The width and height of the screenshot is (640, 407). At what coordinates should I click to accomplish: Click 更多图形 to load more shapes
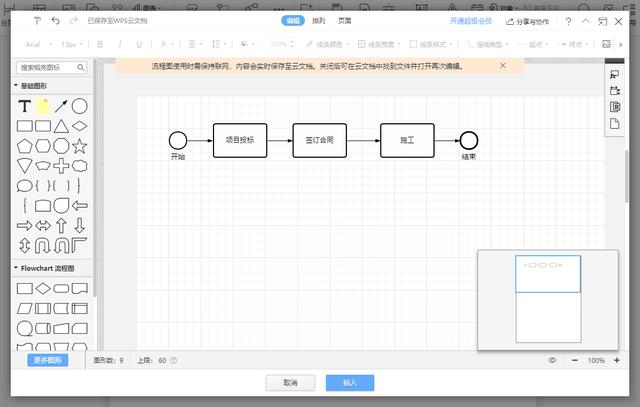[x=47, y=360]
